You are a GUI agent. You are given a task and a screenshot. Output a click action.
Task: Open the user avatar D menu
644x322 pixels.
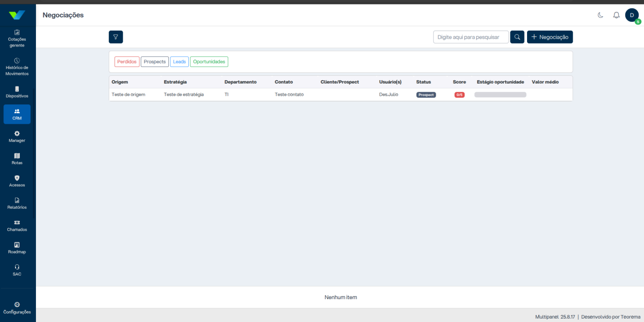(632, 15)
